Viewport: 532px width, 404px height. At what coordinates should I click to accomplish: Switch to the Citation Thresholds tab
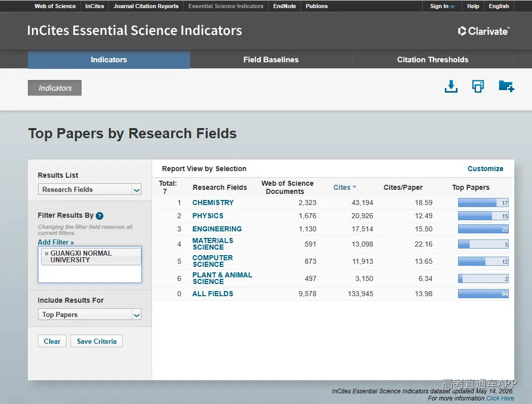[x=433, y=60]
